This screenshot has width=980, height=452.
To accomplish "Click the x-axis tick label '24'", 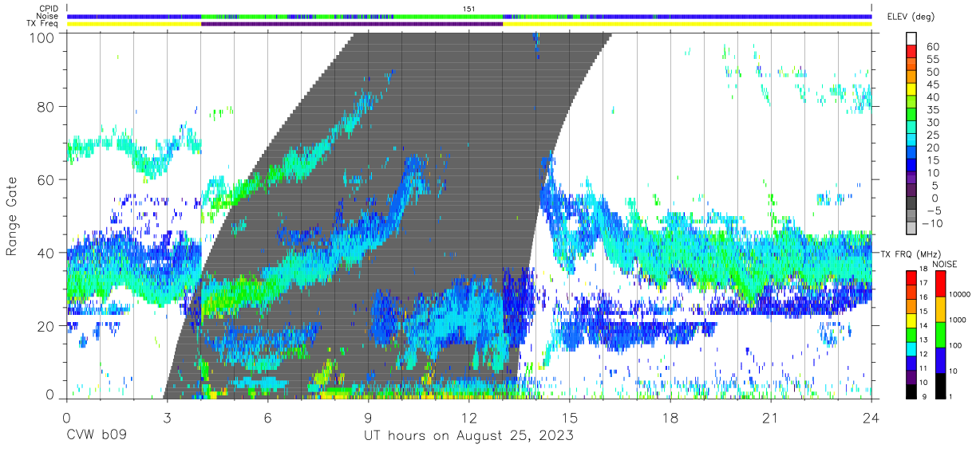I will click(x=871, y=417).
